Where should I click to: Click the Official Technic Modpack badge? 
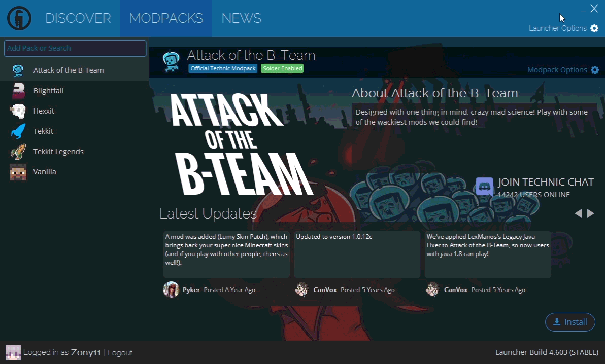point(223,68)
